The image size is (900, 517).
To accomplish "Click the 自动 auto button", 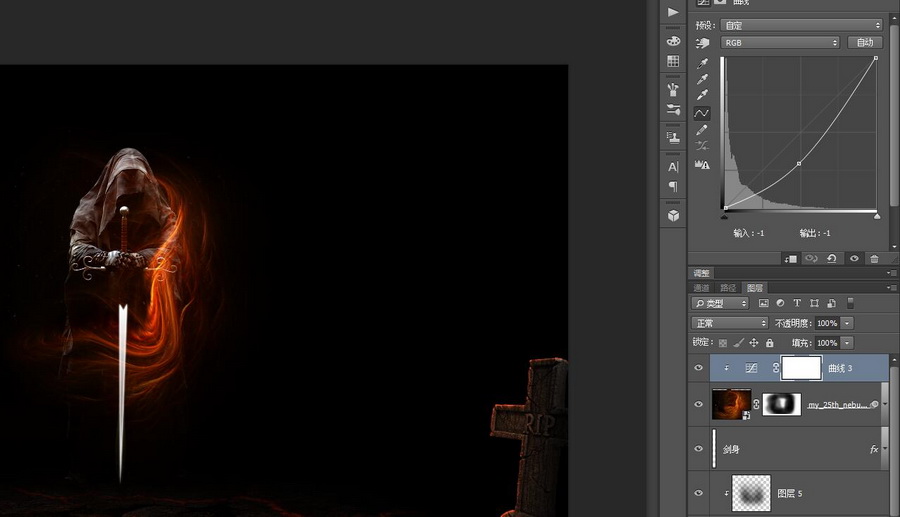I will click(864, 43).
